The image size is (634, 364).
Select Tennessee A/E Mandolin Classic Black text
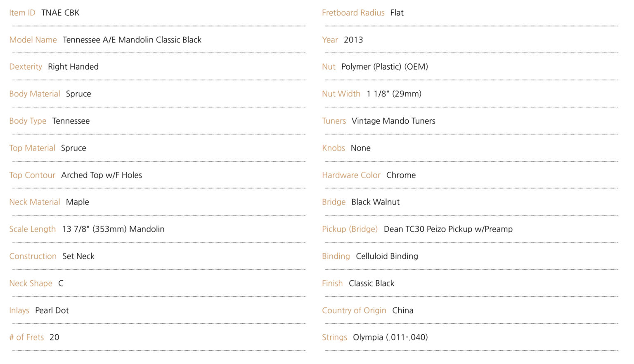pyautogui.click(x=132, y=40)
